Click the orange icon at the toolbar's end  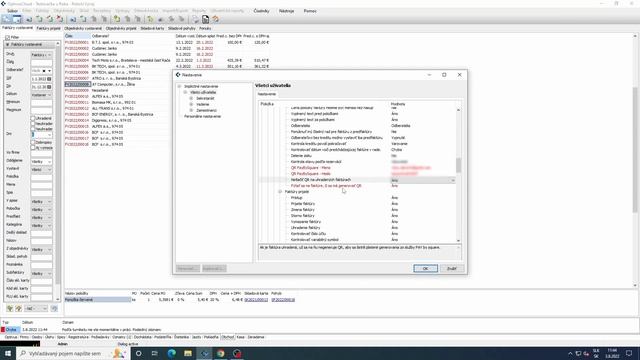pyautogui.click(x=216, y=19)
